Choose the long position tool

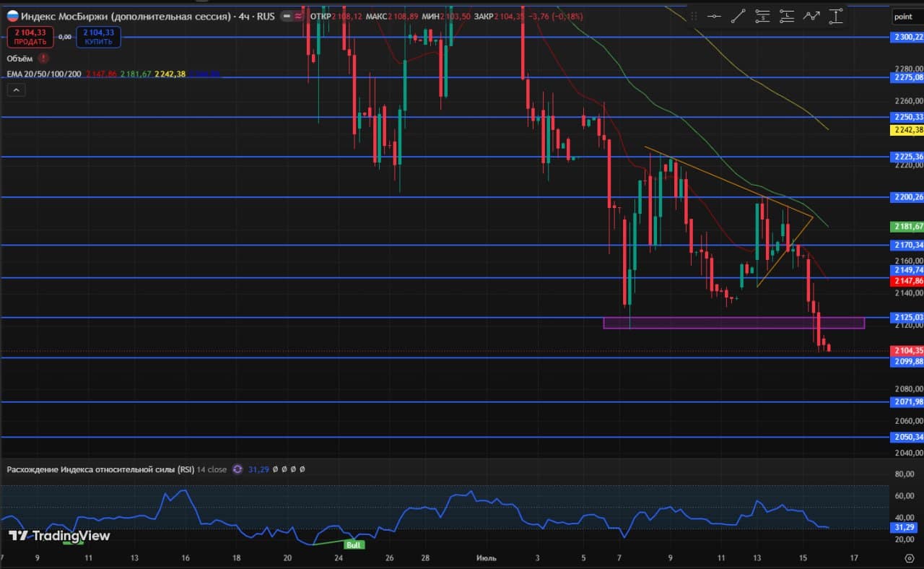(x=787, y=16)
